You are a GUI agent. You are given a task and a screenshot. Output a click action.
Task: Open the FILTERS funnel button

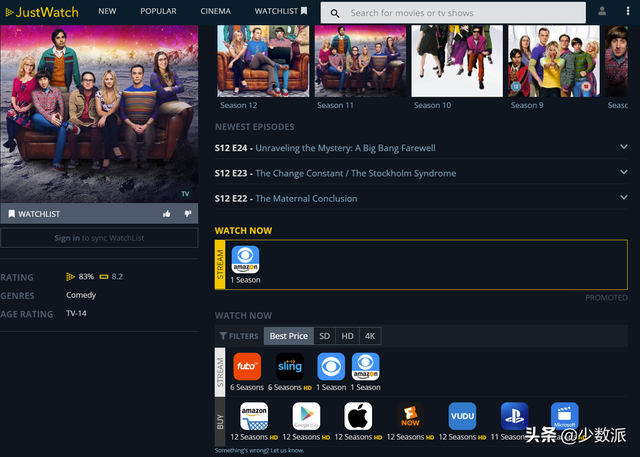tap(239, 336)
